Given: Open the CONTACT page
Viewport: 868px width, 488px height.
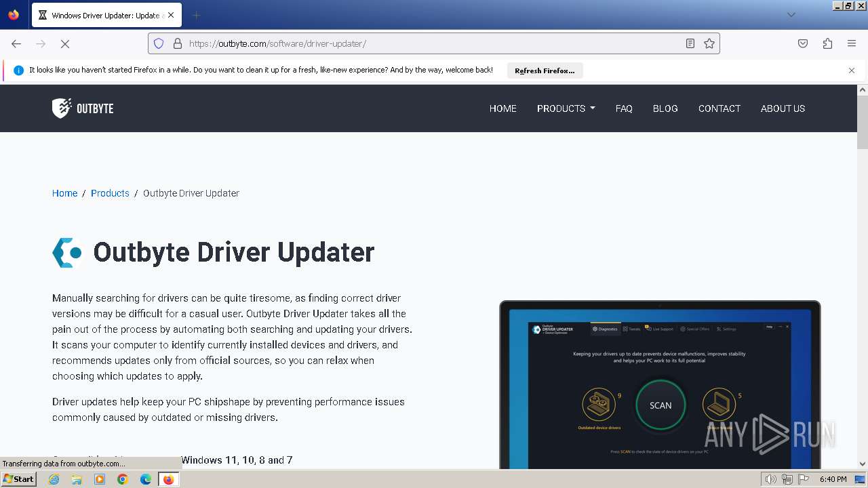Looking at the screenshot, I should click(x=719, y=108).
